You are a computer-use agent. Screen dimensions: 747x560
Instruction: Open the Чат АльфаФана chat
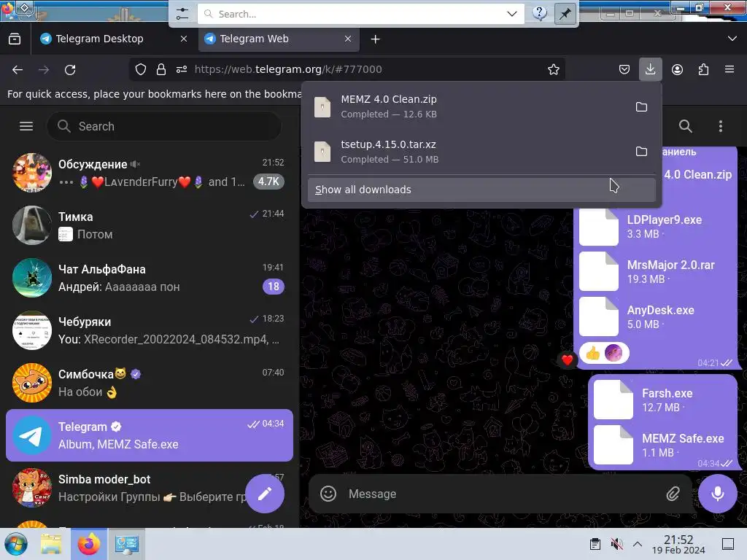pyautogui.click(x=149, y=278)
